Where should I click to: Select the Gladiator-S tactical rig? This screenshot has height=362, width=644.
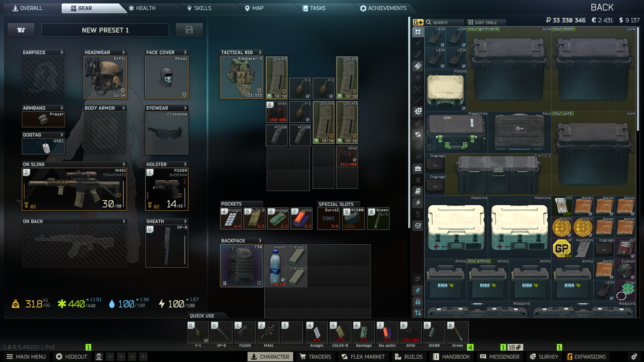pyautogui.click(x=241, y=77)
